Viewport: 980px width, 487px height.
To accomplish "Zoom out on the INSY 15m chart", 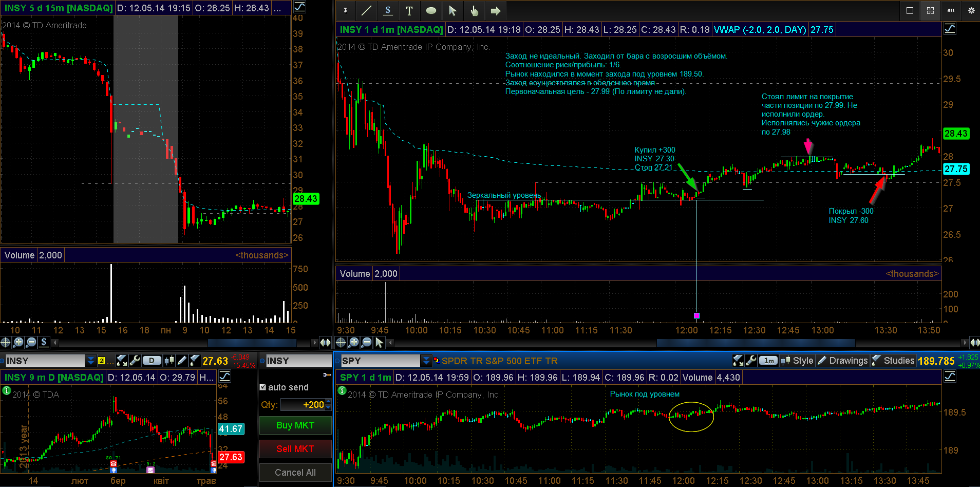I will [x=31, y=342].
